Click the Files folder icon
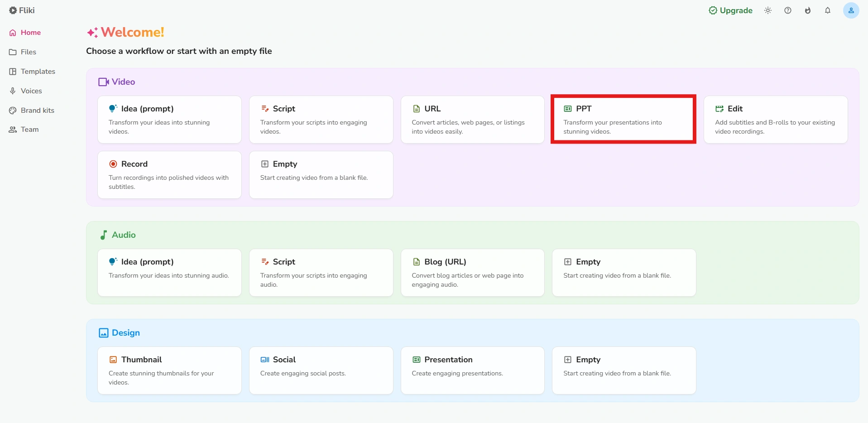The height and width of the screenshot is (423, 868). 13,52
